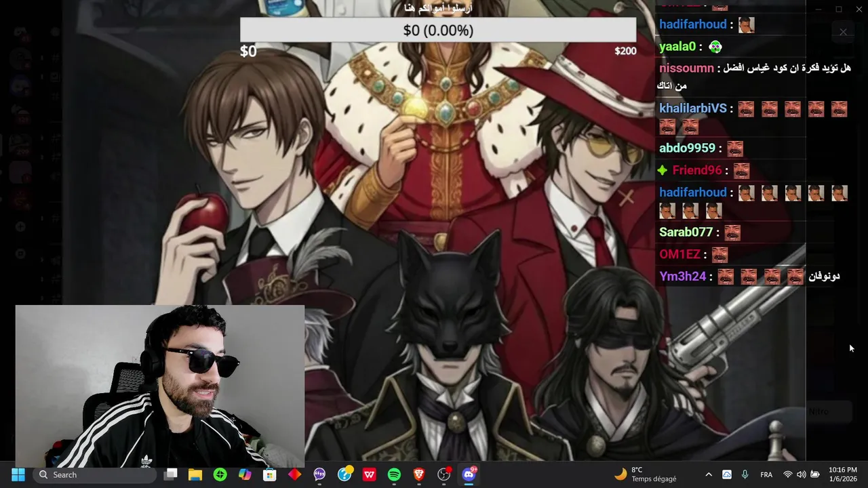This screenshot has height=488, width=868.
Task: Open the red diamond app on taskbar
Action: pos(294,474)
